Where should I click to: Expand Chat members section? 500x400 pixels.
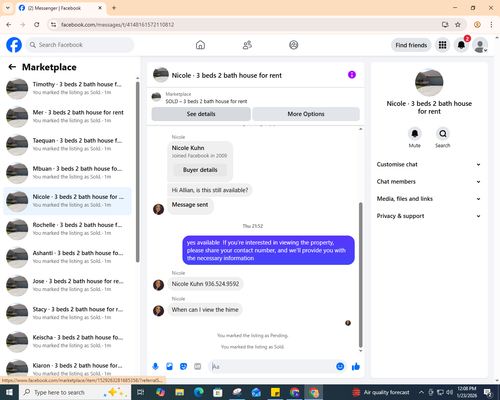click(x=429, y=182)
